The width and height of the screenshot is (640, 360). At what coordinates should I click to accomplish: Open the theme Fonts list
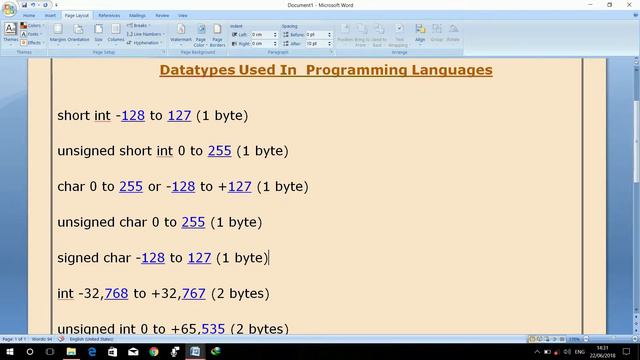(x=31, y=34)
